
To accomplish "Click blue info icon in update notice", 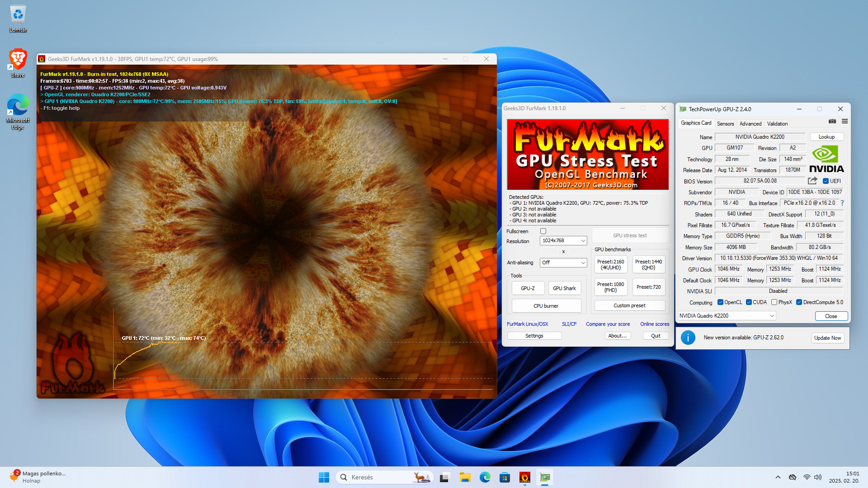I will [x=688, y=338].
